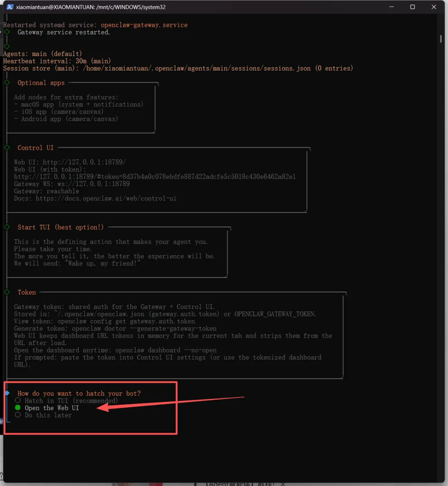Close the terminal window
Viewport: 448px width, 486px height.
pos(434,7)
